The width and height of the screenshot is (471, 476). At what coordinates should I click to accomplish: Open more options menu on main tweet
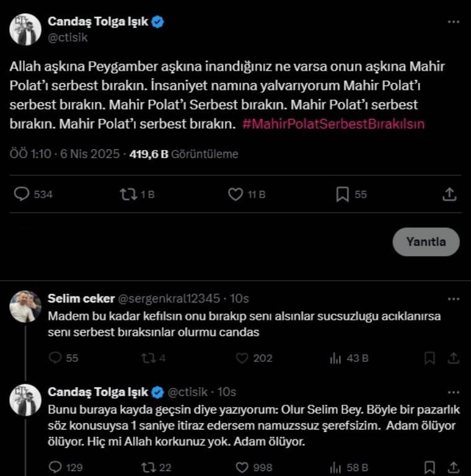[454, 22]
